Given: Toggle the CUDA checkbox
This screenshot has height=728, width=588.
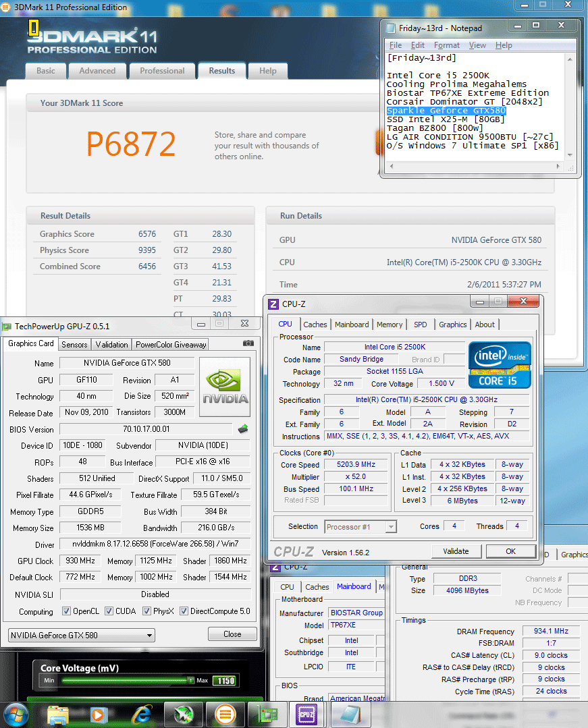Looking at the screenshot, I should tap(109, 611).
